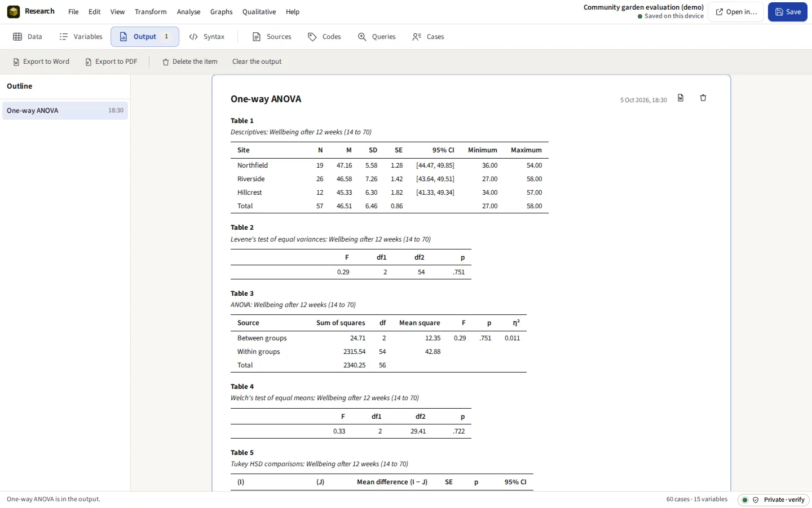Save the project

pyautogui.click(x=788, y=12)
